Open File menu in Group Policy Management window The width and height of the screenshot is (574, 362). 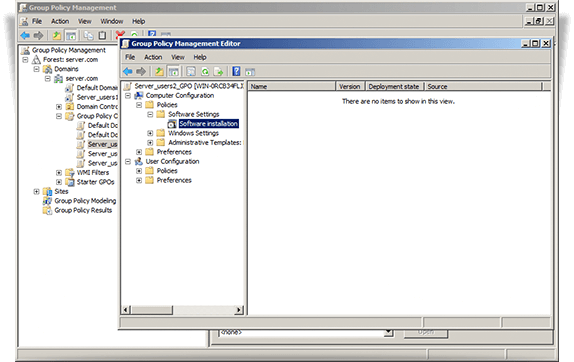pos(37,21)
